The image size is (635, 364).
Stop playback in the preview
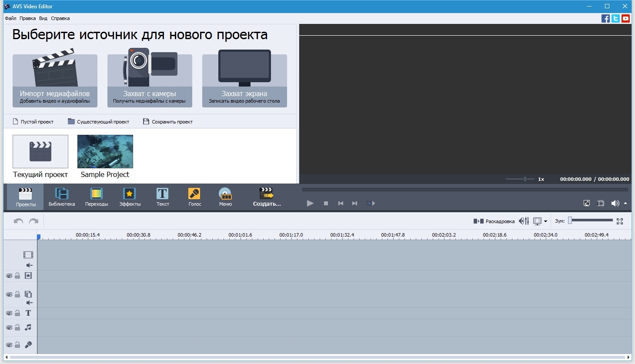[x=326, y=203]
